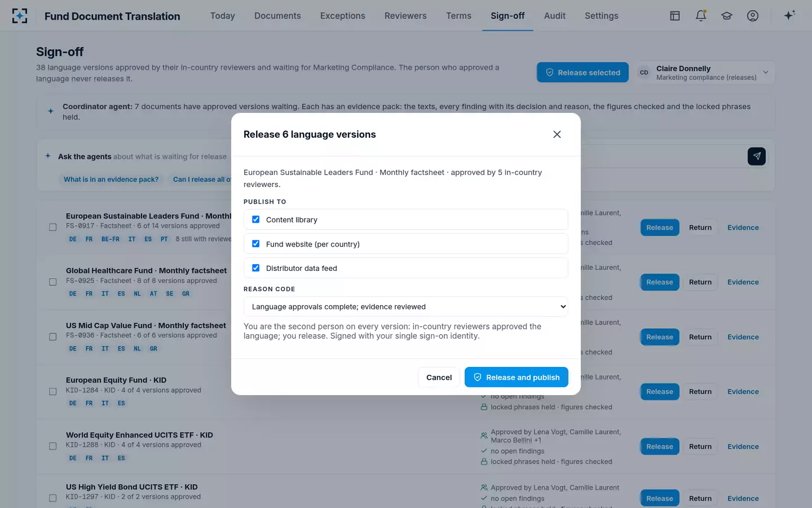The height and width of the screenshot is (508, 812).
Task: Click the approvers icon on US High Yield Bond row
Action: [x=484, y=488]
